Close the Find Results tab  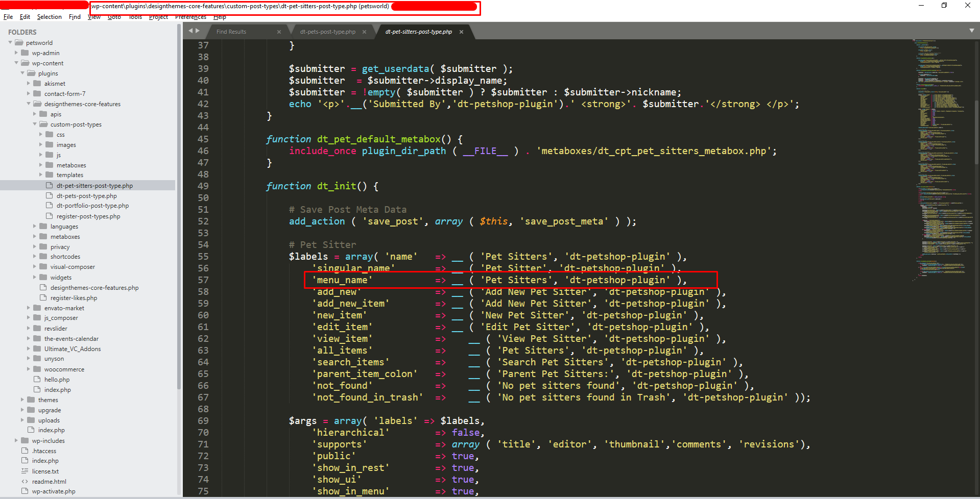tap(279, 32)
